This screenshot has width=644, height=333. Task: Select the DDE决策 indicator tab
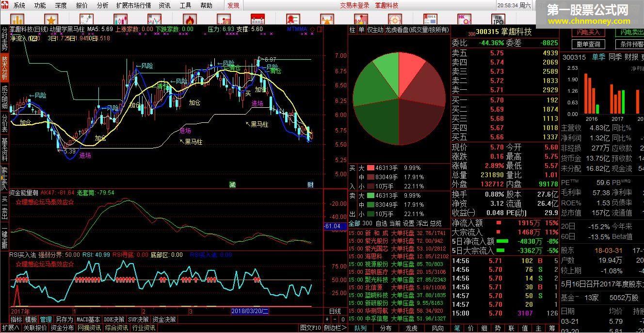[x=114, y=319]
